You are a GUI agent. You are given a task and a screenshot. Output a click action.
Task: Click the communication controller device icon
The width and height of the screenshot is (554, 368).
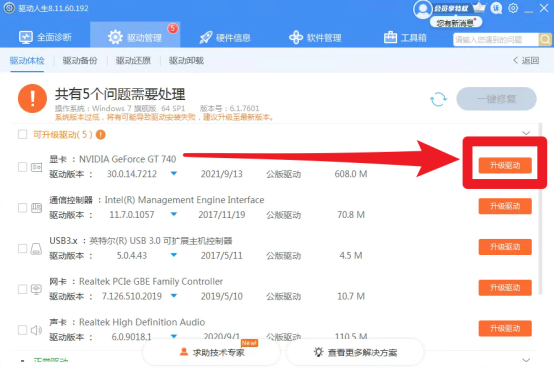(x=36, y=208)
